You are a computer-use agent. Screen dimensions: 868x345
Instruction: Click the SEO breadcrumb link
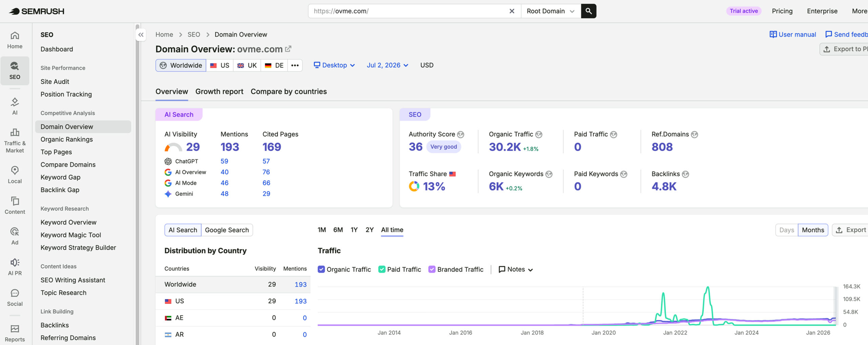(x=194, y=35)
